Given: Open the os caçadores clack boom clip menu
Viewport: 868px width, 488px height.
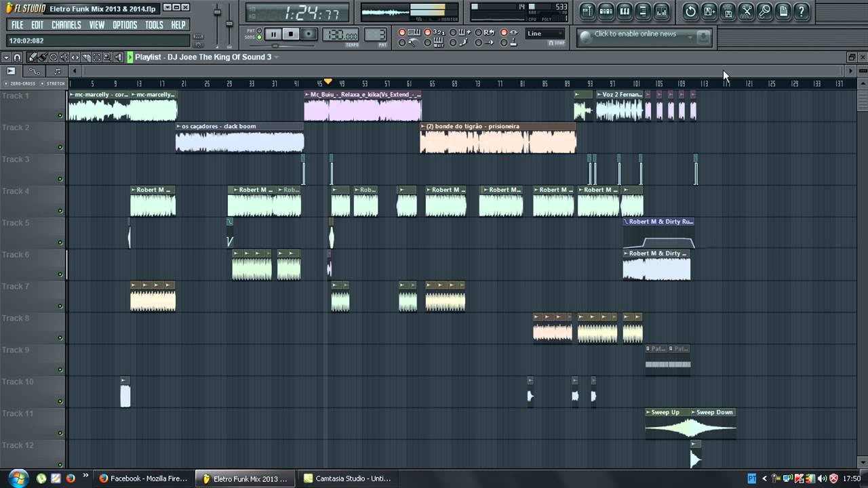Looking at the screenshot, I should coord(178,127).
